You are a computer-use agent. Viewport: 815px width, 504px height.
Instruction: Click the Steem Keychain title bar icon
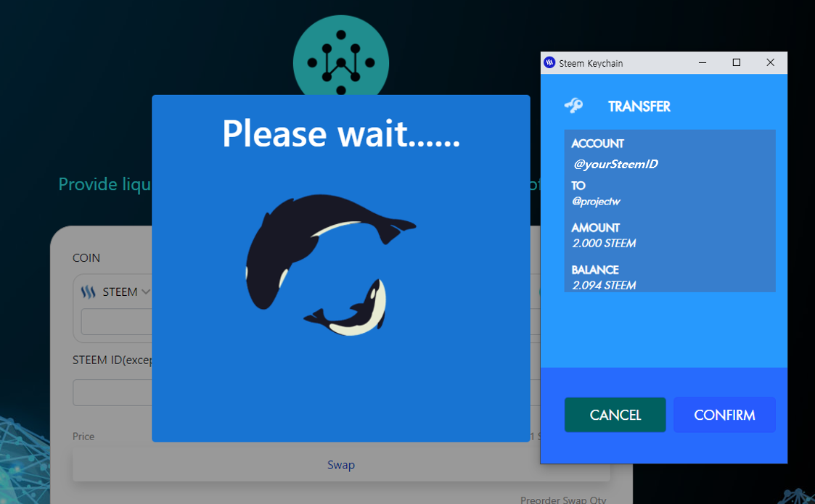click(x=549, y=63)
